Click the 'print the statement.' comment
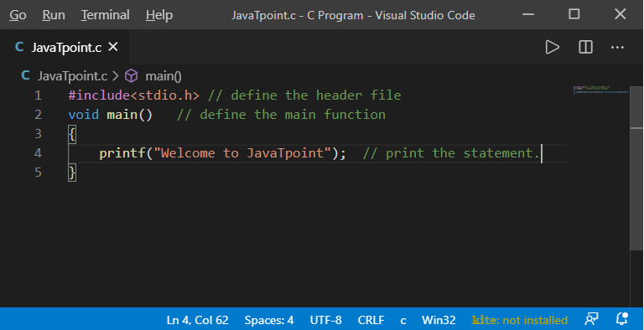This screenshot has height=330, width=644. [451, 153]
